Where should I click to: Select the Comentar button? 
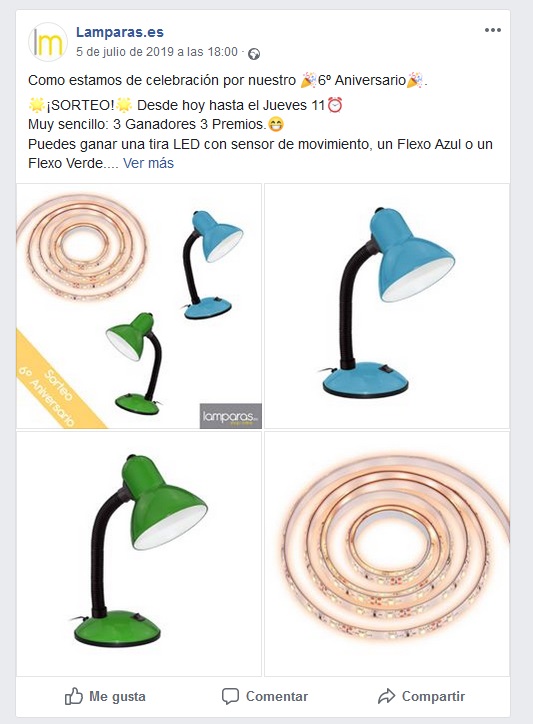tap(265, 696)
